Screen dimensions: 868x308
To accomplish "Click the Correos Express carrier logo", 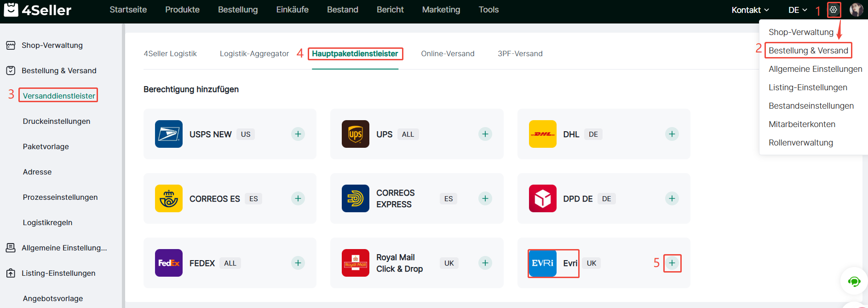I will click(x=356, y=198).
